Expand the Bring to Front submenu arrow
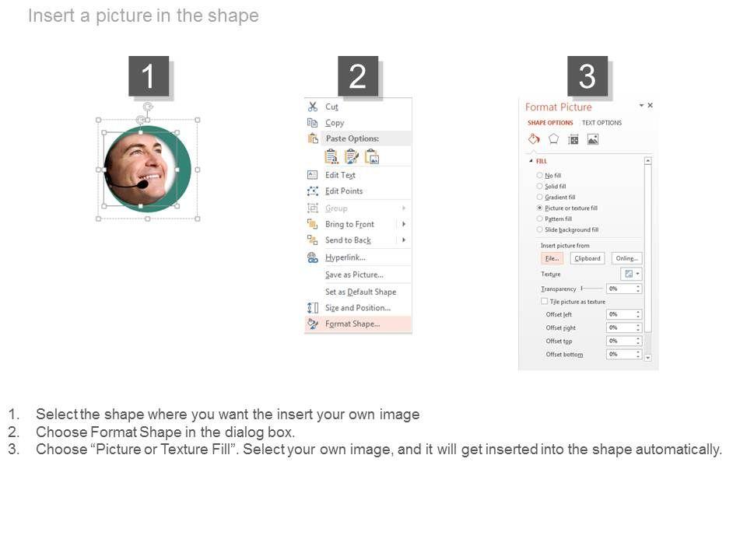Viewport: 747px width, 560px height. click(404, 224)
